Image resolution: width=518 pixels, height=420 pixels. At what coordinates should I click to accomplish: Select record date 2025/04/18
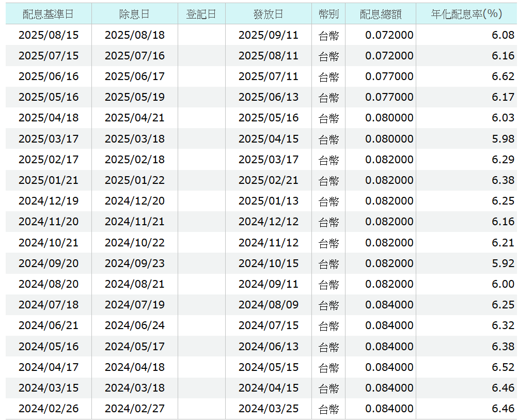(49, 118)
